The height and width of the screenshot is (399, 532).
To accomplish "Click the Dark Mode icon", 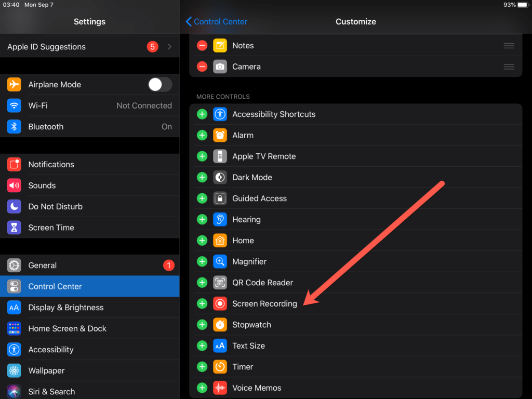I will pyautogui.click(x=220, y=177).
